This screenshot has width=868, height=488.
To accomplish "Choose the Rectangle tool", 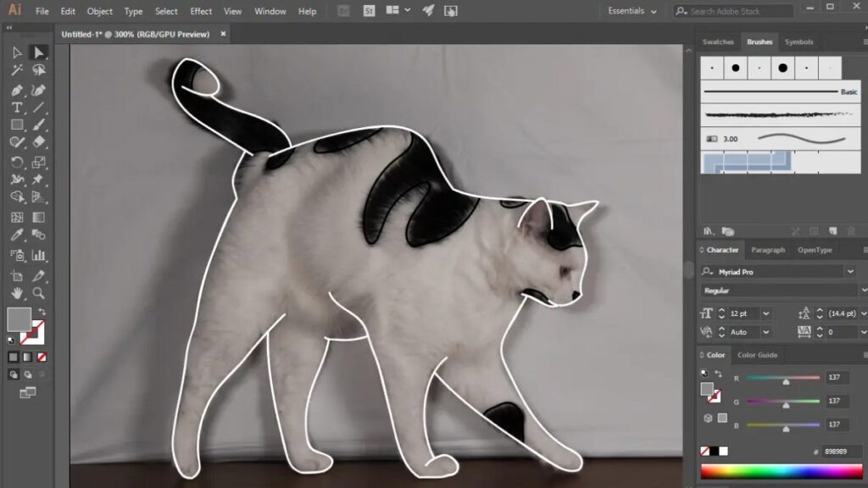I will click(x=17, y=125).
